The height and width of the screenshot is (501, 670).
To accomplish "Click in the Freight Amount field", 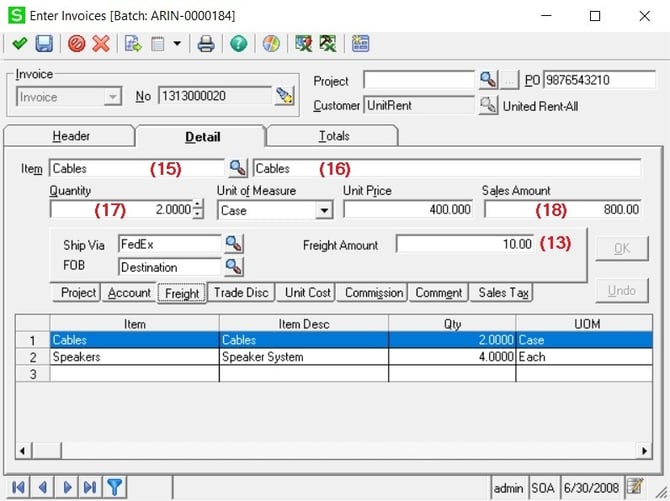I will 465,244.
